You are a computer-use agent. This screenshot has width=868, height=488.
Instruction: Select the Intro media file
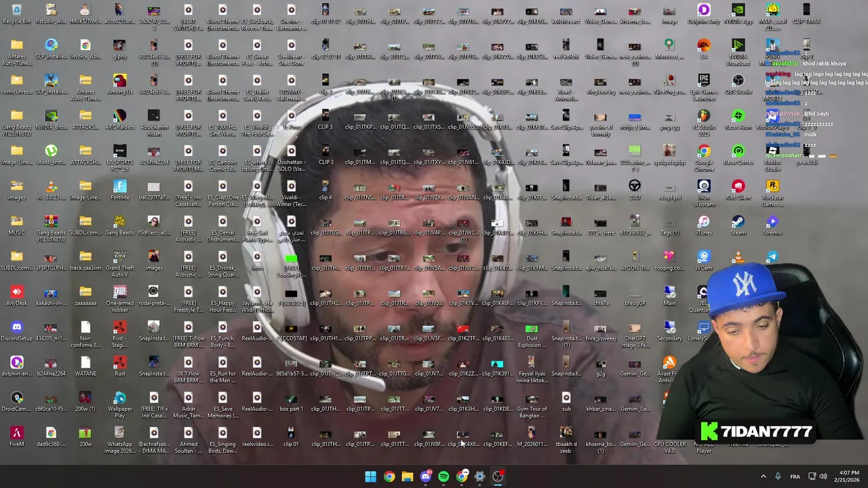tap(257, 260)
